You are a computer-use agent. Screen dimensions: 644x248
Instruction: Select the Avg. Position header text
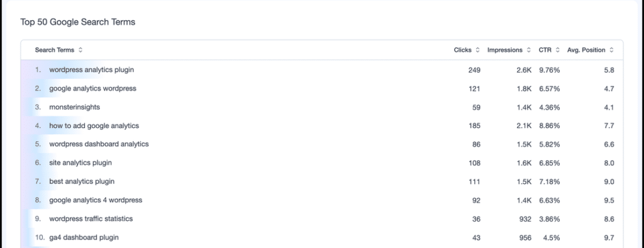(586, 50)
